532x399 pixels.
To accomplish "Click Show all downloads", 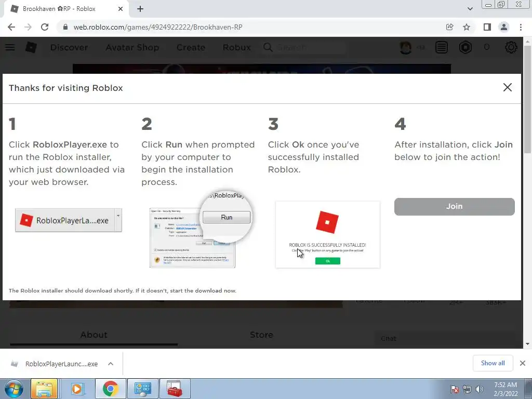I will point(493,363).
